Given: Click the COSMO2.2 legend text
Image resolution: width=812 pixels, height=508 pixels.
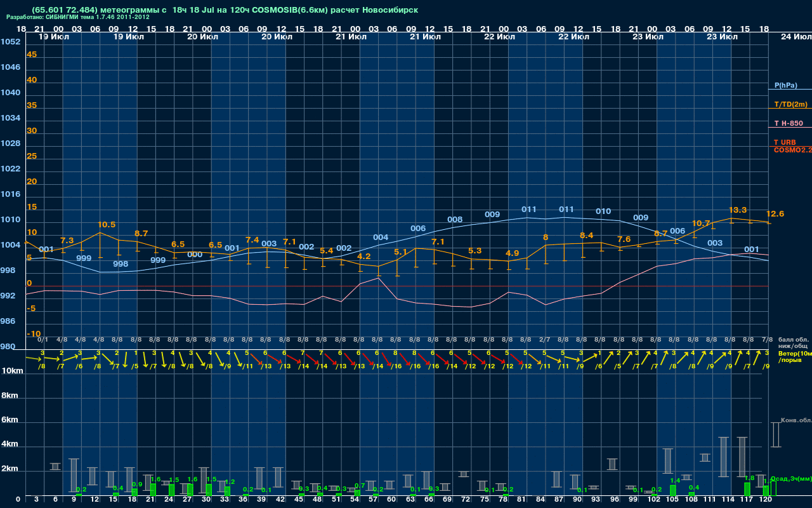Looking at the screenshot, I should coord(792,150).
